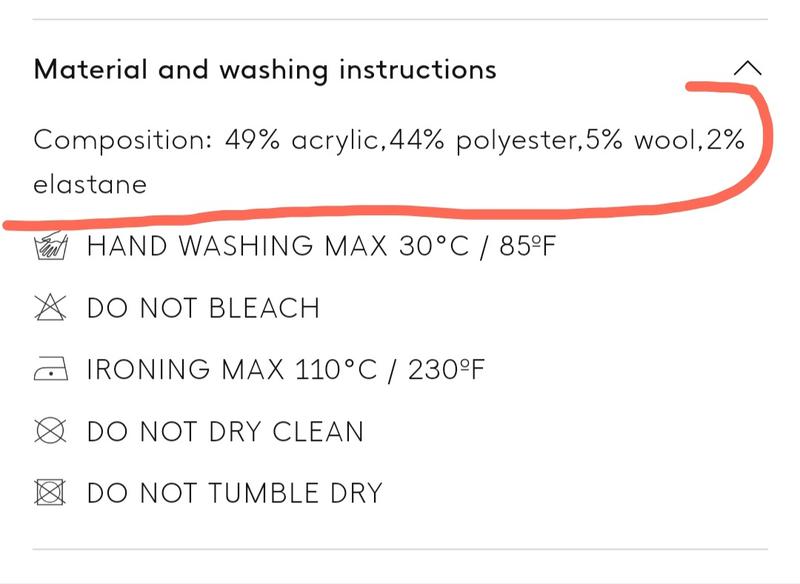Collapse the Material and washing instructions chevron

pos(746,69)
